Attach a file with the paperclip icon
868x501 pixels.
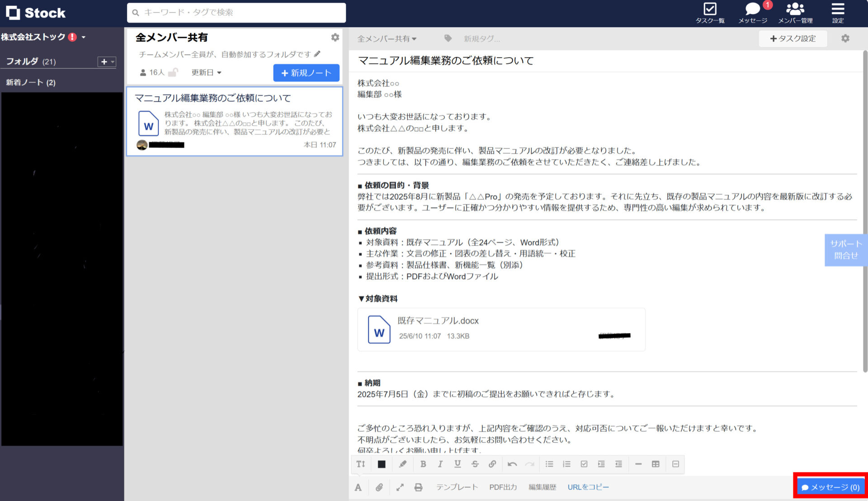pos(379,487)
